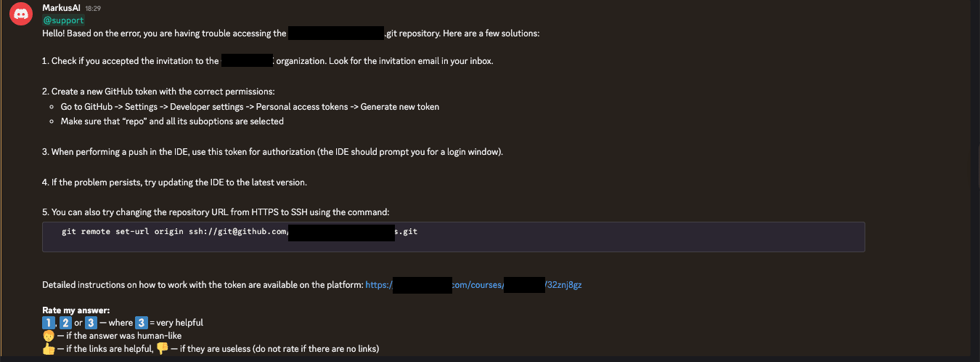Click the thumbs up emoji
The width and height of the screenshot is (980, 362).
[x=48, y=349]
